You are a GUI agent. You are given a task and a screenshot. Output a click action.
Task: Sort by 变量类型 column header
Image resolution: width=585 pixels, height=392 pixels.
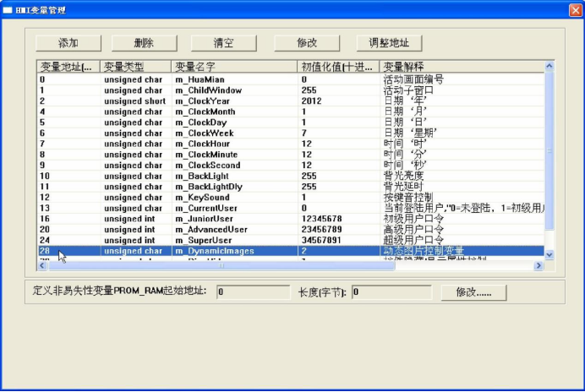click(x=135, y=67)
